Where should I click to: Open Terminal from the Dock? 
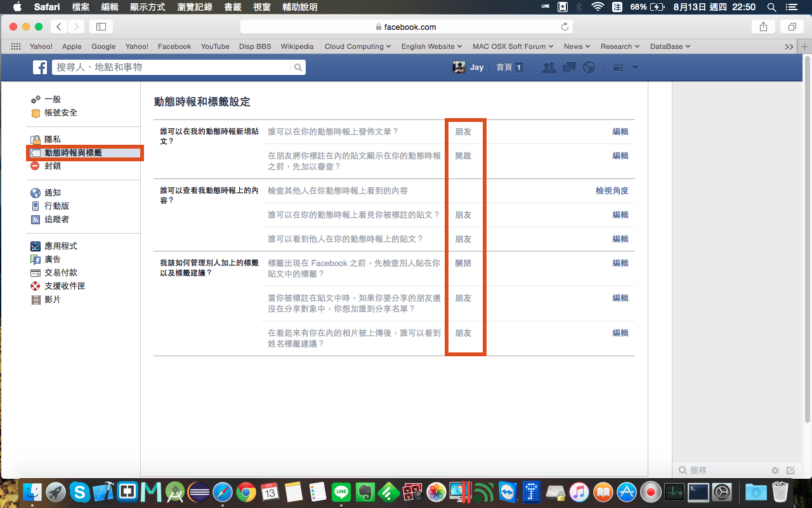[698, 492]
